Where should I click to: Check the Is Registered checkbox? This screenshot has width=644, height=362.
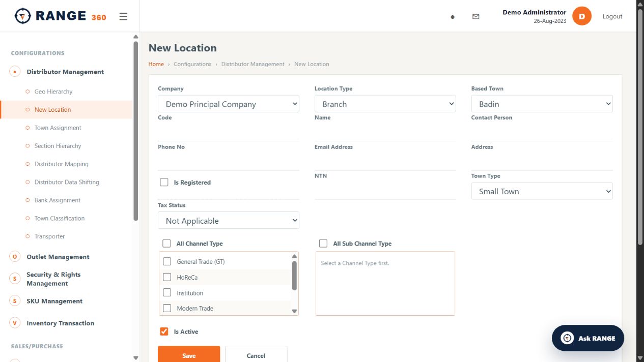164,182
